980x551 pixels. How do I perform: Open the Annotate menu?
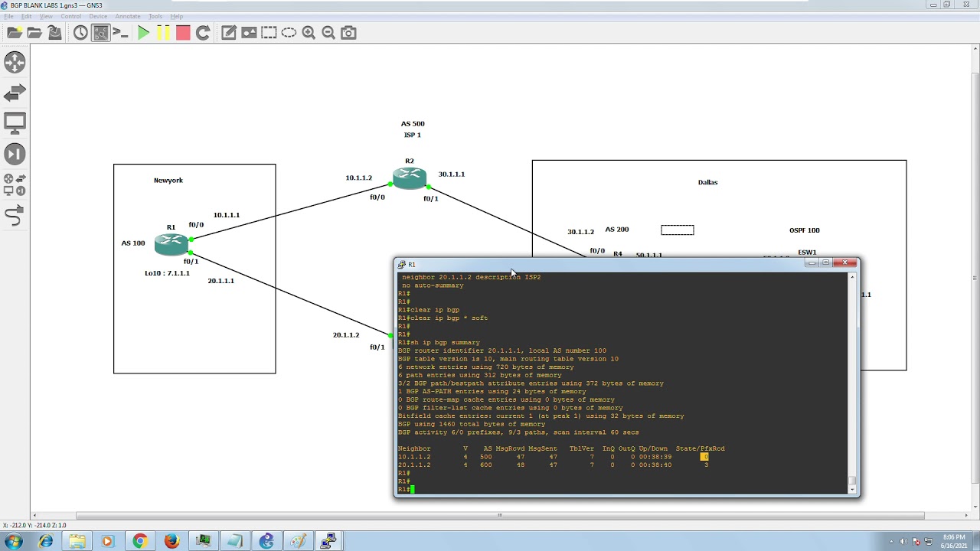(x=128, y=16)
